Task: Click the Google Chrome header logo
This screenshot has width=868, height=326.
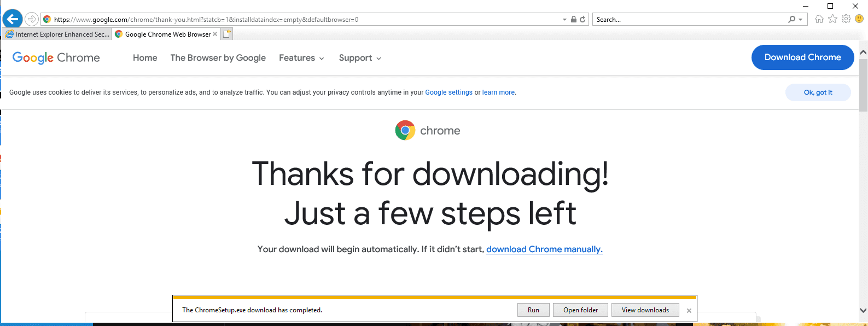Action: tap(56, 57)
